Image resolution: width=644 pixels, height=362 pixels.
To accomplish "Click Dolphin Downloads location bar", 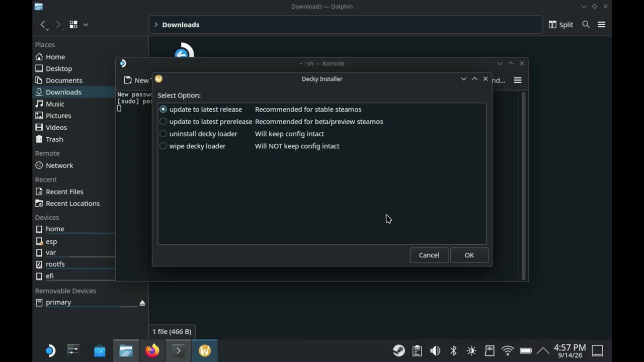I will click(346, 25).
